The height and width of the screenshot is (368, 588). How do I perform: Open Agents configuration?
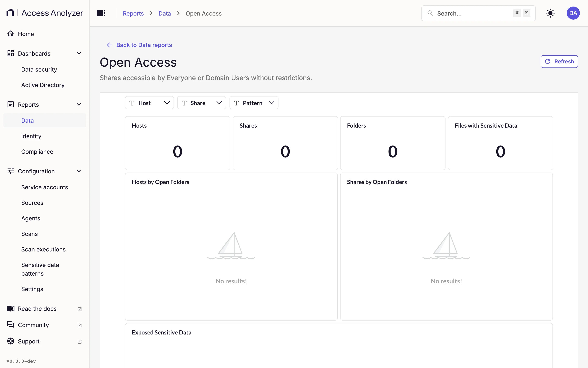[45, 218]
